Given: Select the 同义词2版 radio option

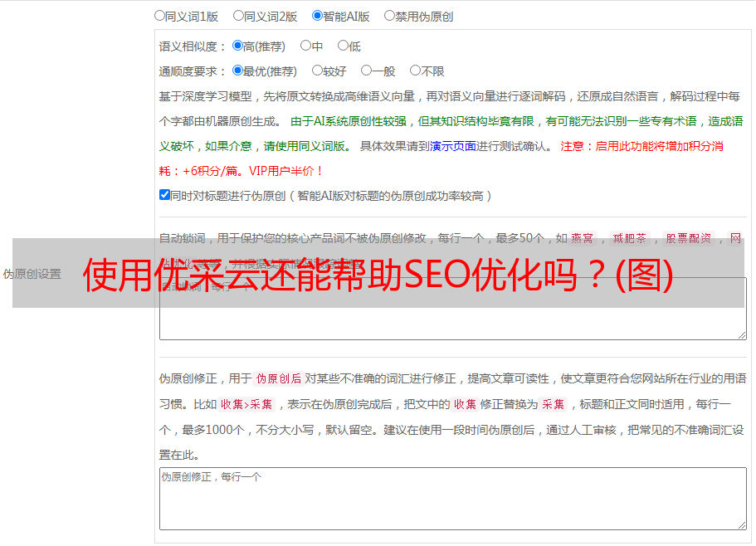Looking at the screenshot, I should (x=238, y=16).
